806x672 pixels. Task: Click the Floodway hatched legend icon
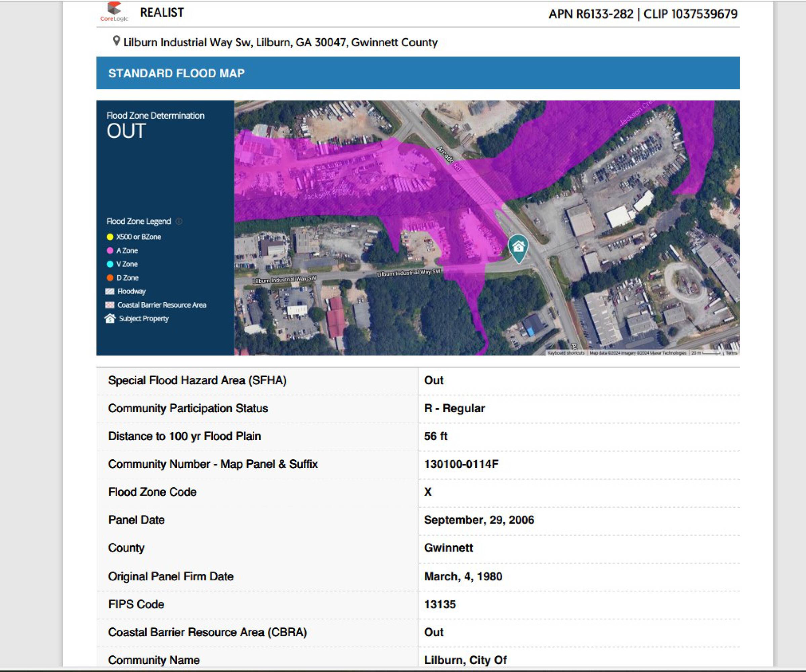[110, 291]
